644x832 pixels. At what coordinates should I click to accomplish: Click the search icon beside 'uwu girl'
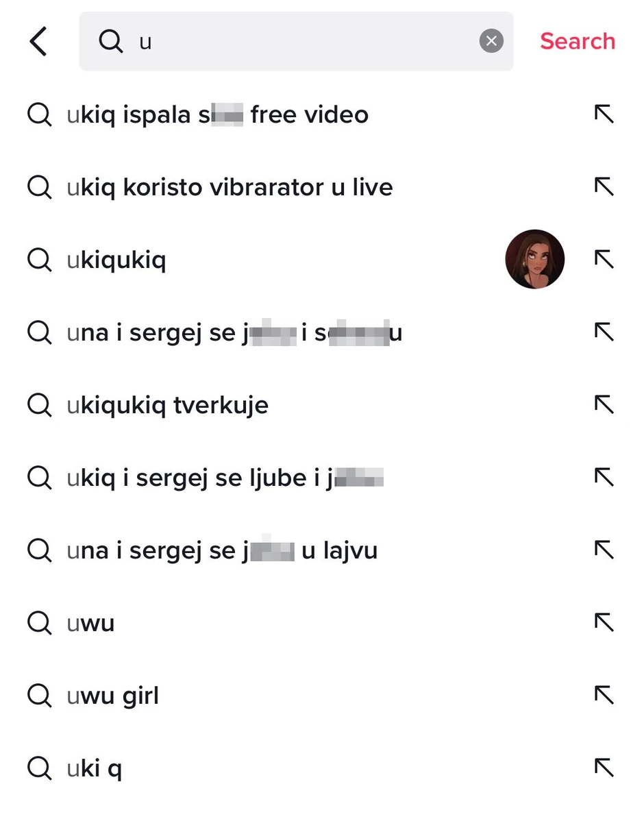coord(39,695)
